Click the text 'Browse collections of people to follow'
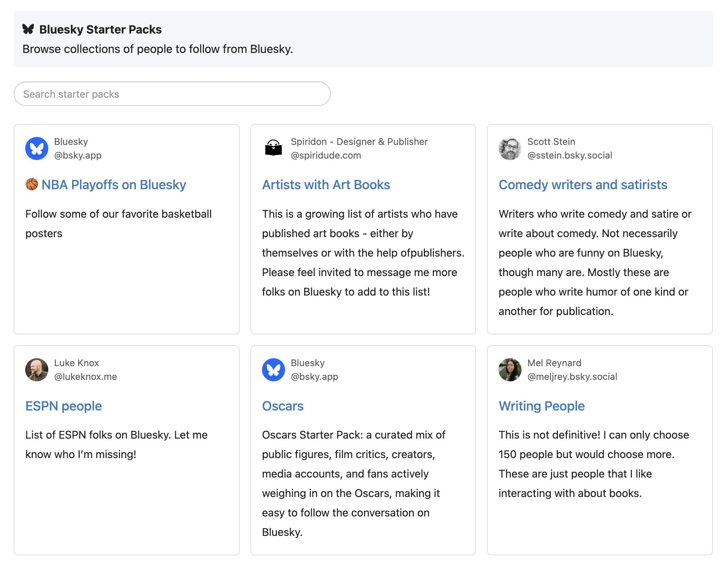728x568 pixels. [x=121, y=49]
